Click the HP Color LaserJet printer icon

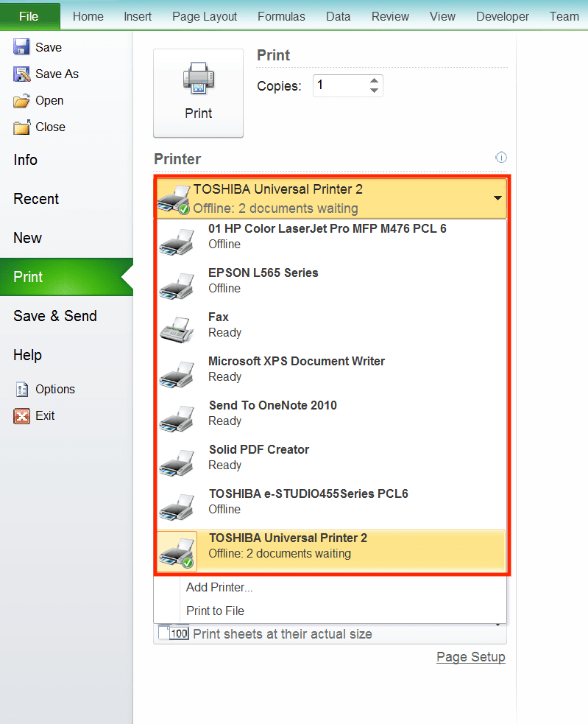(177, 242)
